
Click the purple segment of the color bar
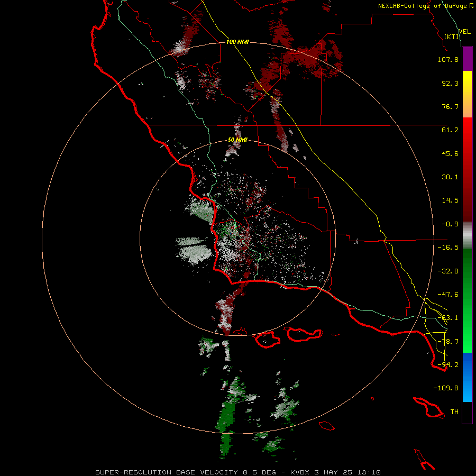tap(467, 59)
